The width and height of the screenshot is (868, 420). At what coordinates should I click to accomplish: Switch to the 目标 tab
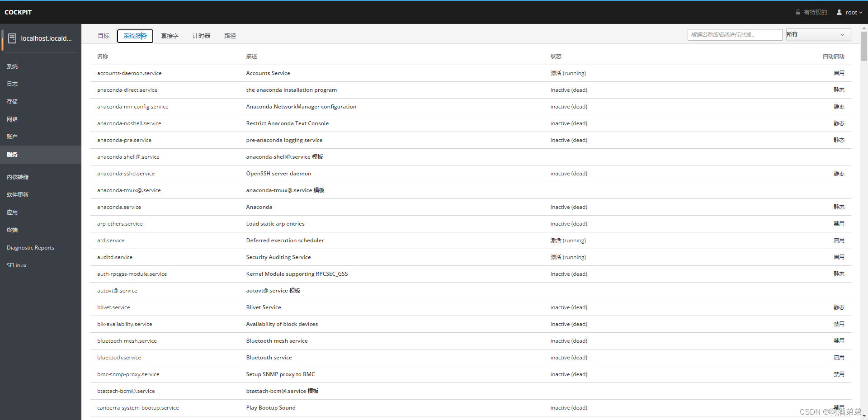click(x=104, y=36)
